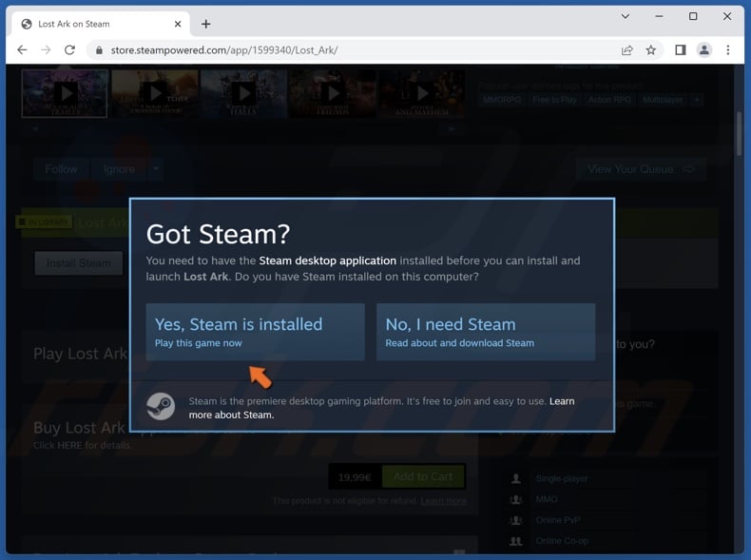Toggle browser side panel
This screenshot has width=751, height=560.
[x=680, y=49]
